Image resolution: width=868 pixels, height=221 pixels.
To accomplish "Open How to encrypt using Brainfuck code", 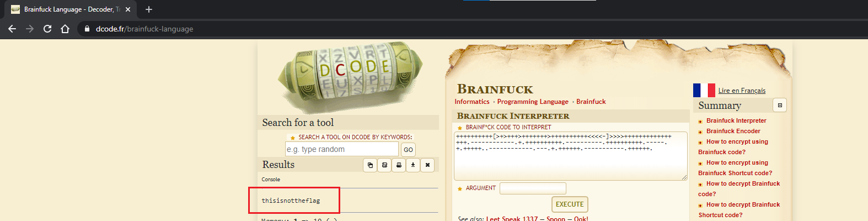I will coord(733,146).
